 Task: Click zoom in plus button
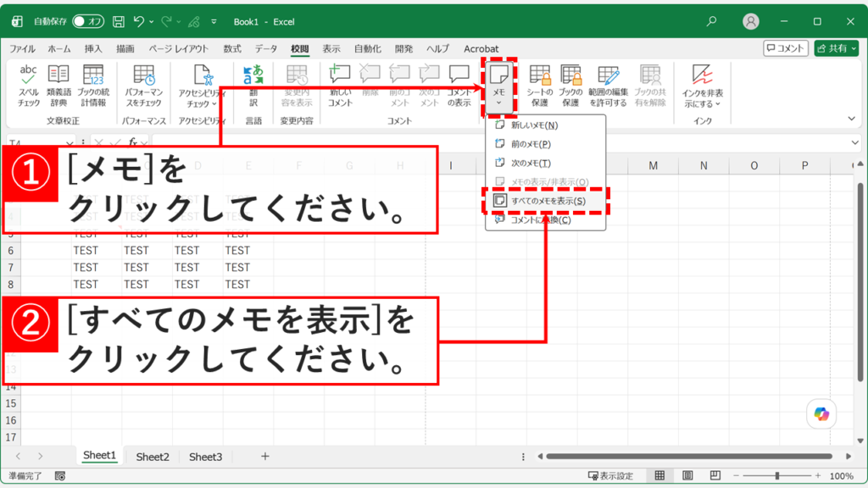pos(818,476)
